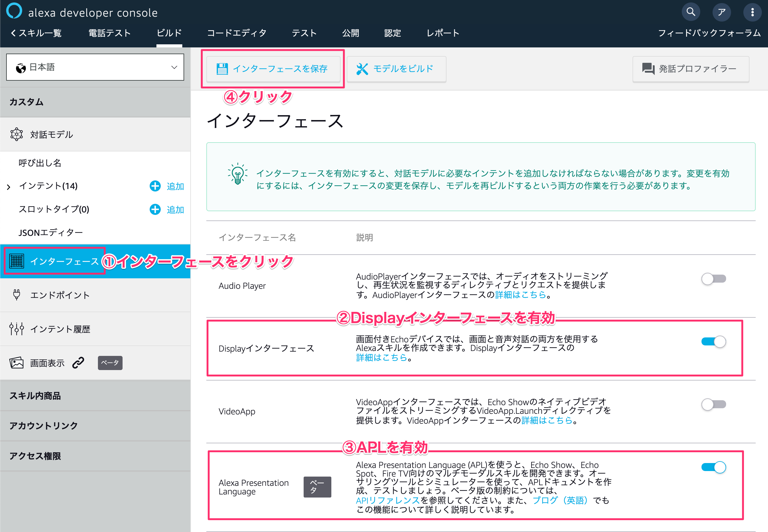Switch to the コードエディタ tab
The width and height of the screenshot is (768, 532).
[237, 33]
